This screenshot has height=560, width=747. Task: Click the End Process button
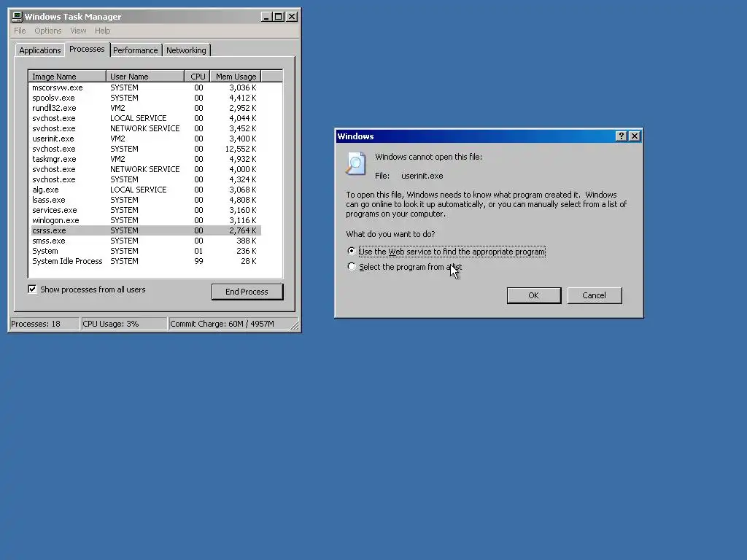pyautogui.click(x=247, y=292)
